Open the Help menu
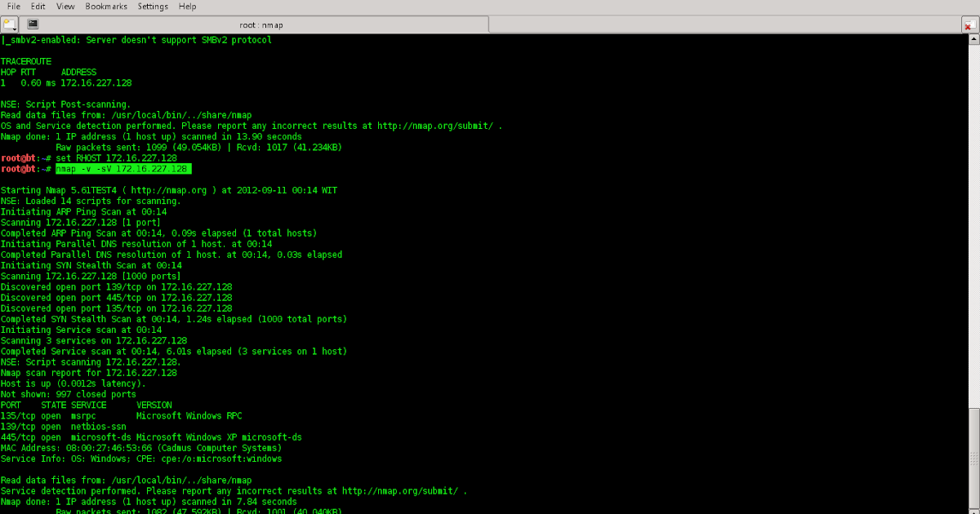The height and width of the screenshot is (514, 980). click(187, 6)
